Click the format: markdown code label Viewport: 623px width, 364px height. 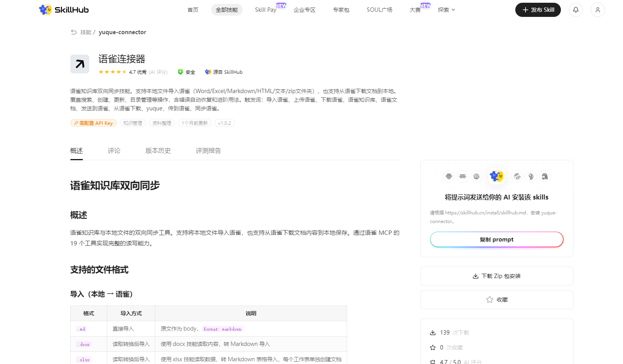click(x=222, y=329)
